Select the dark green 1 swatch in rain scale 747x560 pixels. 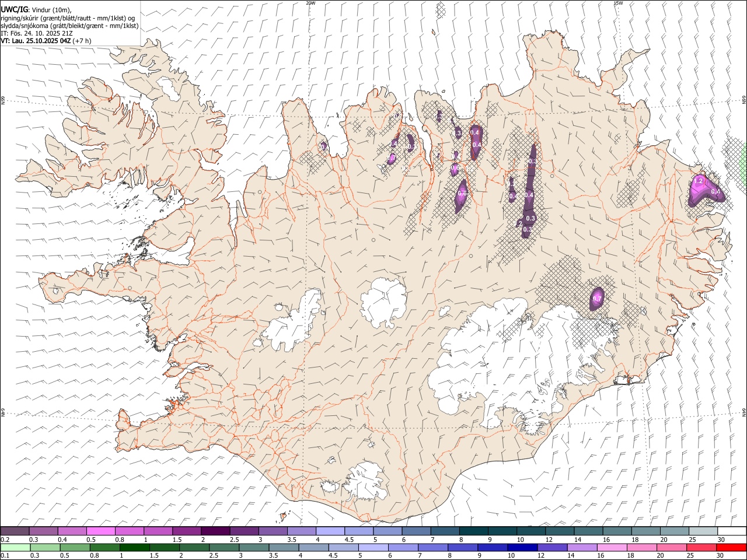pyautogui.click(x=135, y=547)
